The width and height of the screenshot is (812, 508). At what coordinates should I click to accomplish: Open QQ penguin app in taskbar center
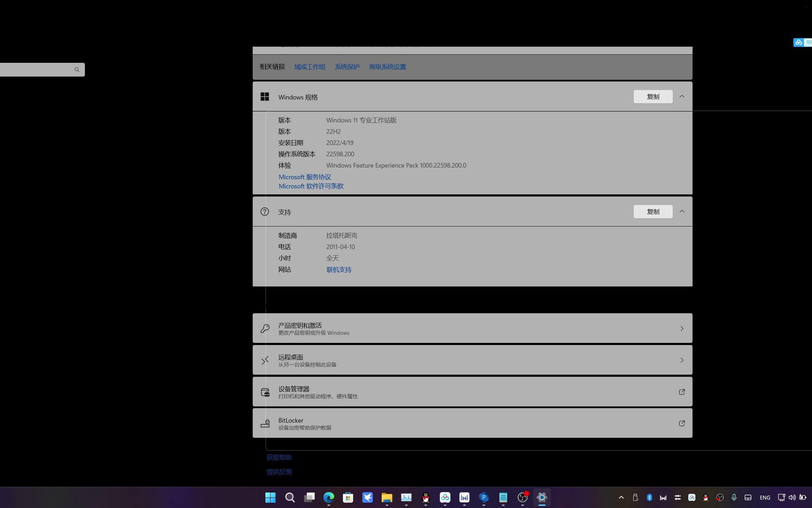[426, 497]
